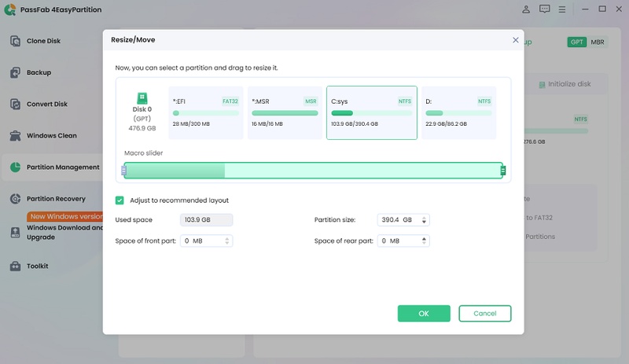Click the Resize/Move dialog title
629x364 pixels.
point(133,40)
